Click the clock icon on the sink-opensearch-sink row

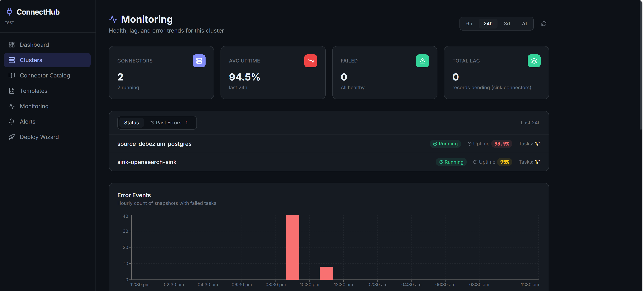tap(475, 162)
